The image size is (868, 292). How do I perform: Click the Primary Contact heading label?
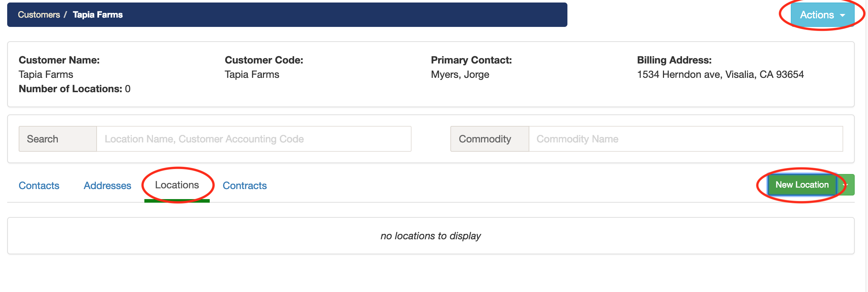[x=471, y=60]
